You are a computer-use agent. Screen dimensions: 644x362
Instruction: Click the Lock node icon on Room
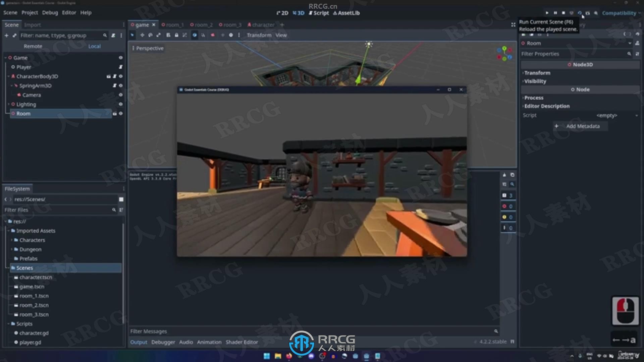click(114, 114)
